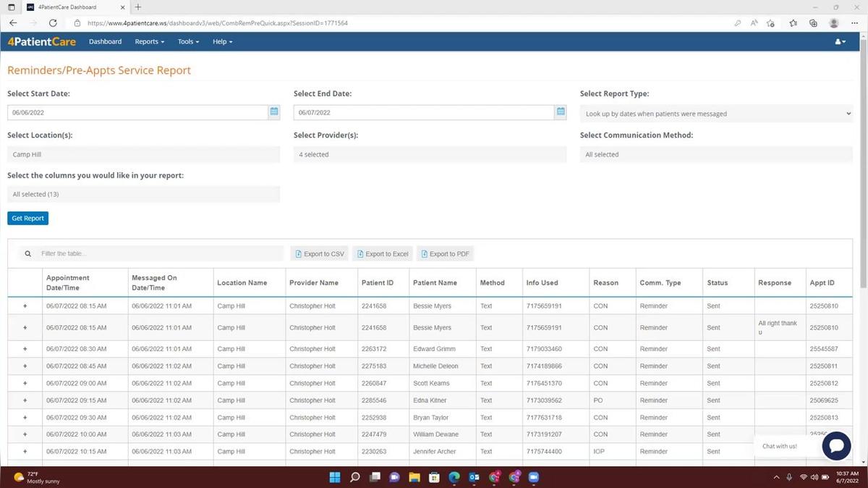Open the 'Chat with us' widget

tap(836, 445)
